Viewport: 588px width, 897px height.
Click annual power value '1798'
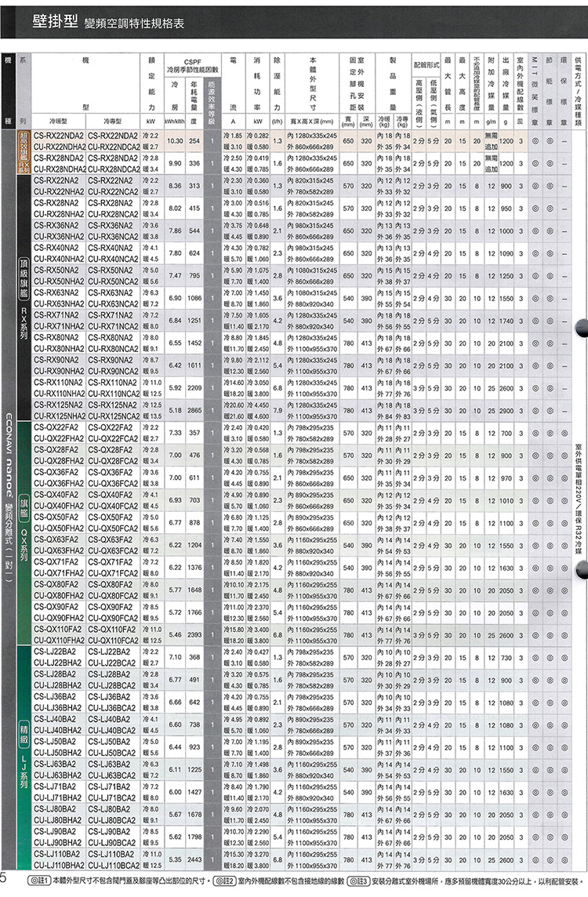(x=194, y=837)
